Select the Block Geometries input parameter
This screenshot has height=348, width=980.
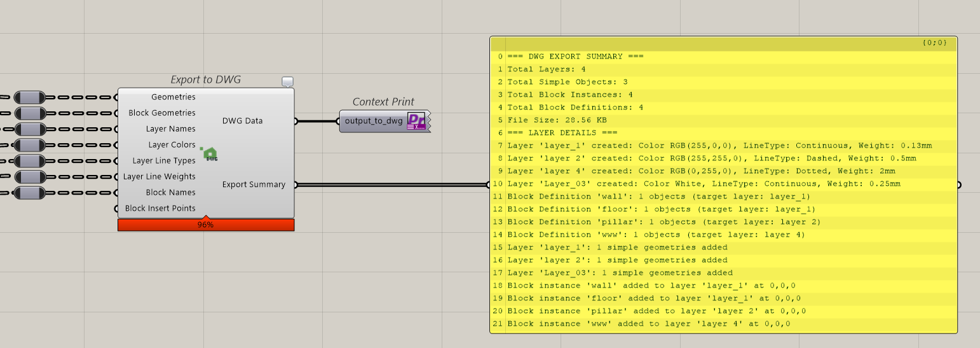pyautogui.click(x=162, y=113)
